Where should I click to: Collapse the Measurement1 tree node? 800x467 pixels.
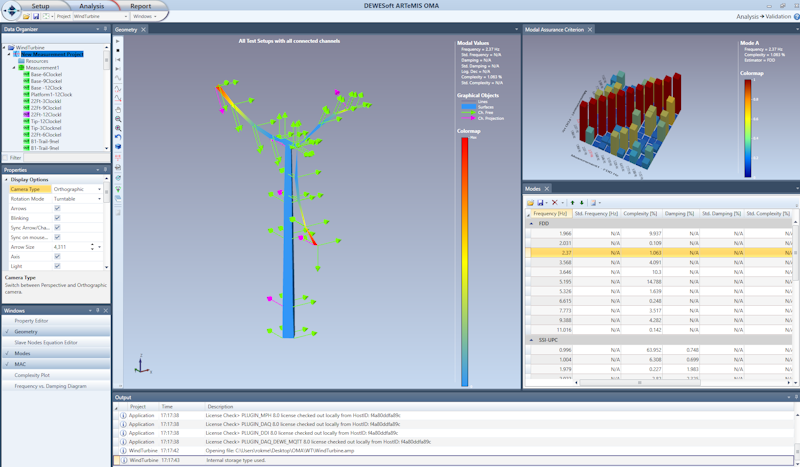[14, 67]
